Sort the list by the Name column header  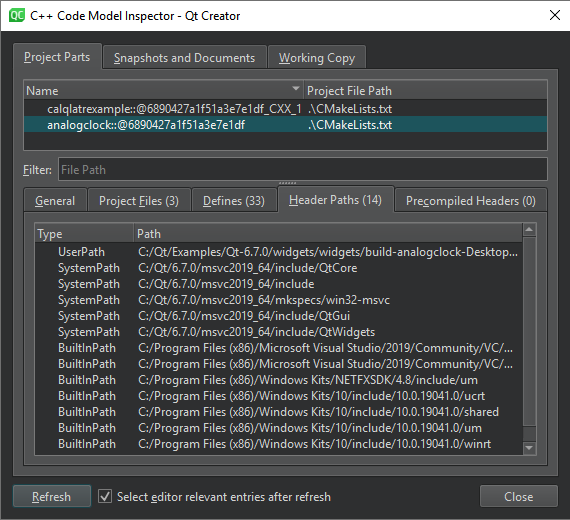click(164, 90)
